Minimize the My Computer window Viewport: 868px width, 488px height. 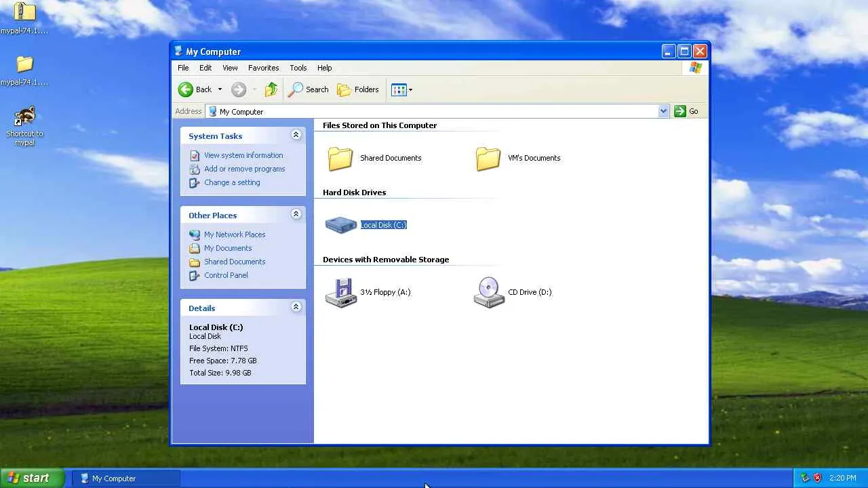(x=669, y=51)
